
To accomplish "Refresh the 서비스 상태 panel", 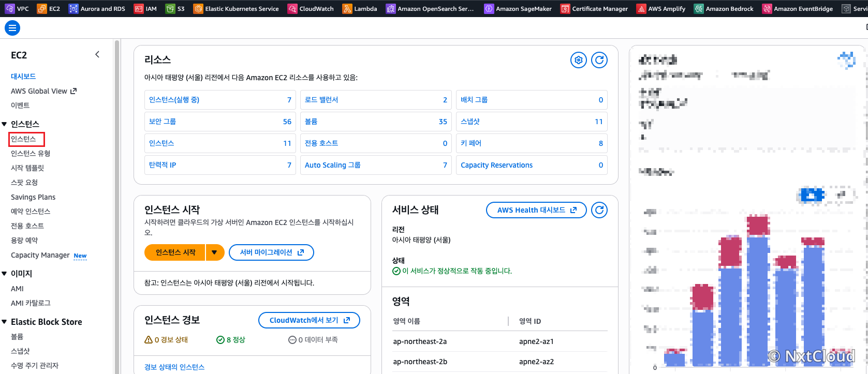I will [x=599, y=210].
